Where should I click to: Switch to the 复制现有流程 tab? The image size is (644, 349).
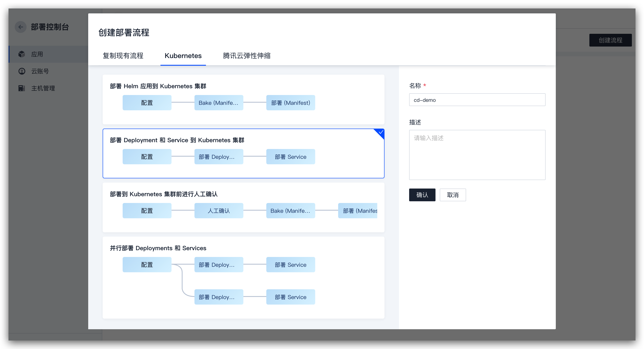tap(123, 55)
